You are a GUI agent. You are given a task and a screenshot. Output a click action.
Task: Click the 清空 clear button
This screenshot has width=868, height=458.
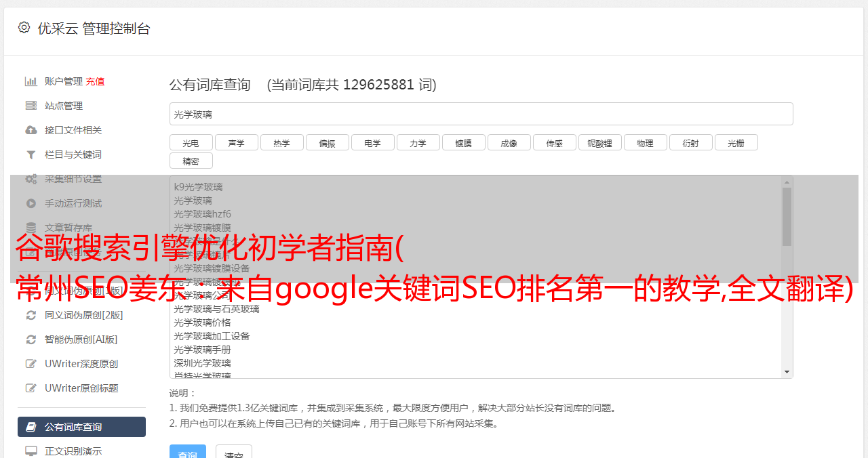click(x=234, y=451)
